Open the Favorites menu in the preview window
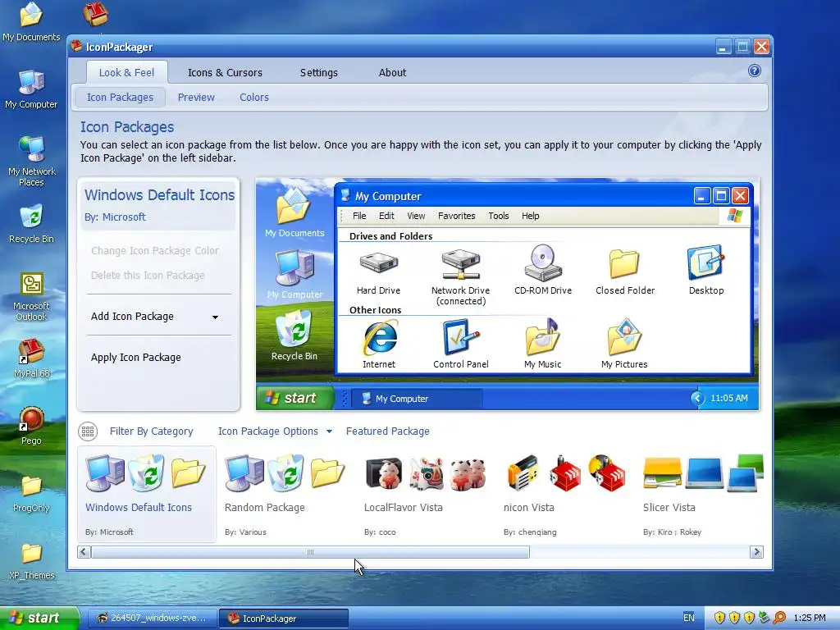 tap(456, 216)
